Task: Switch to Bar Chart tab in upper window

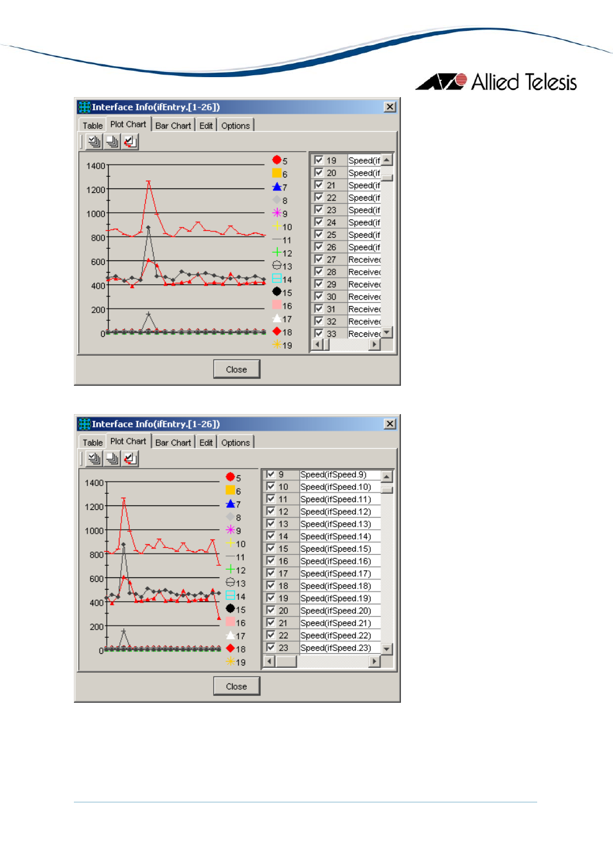Action: click(173, 125)
